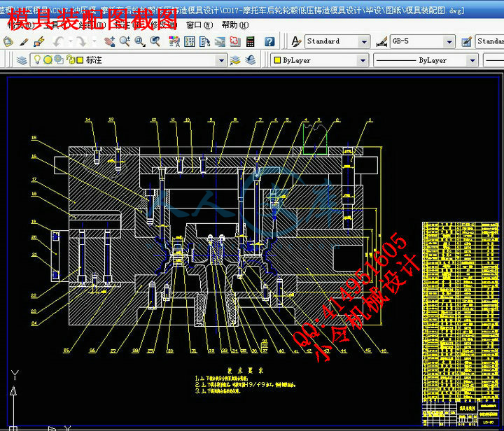Click part balloon number 25
Screen dimensions: 504x431
[x=66, y=351]
